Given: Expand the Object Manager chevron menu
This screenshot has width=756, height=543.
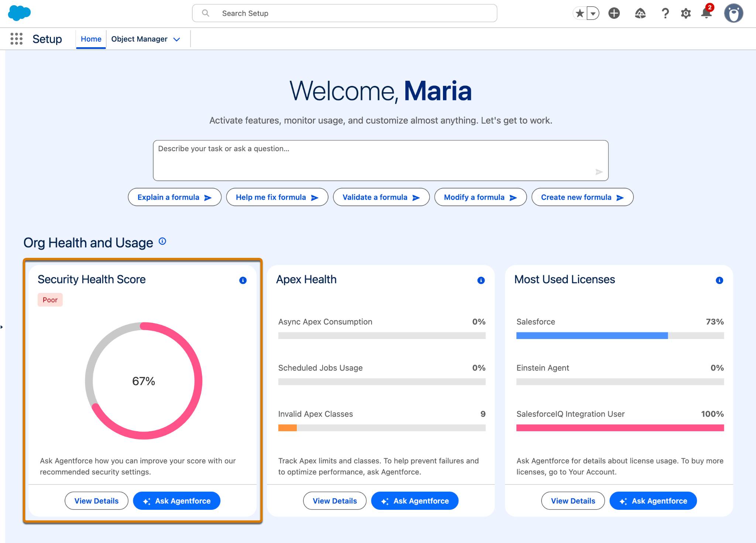Looking at the screenshot, I should (x=177, y=39).
